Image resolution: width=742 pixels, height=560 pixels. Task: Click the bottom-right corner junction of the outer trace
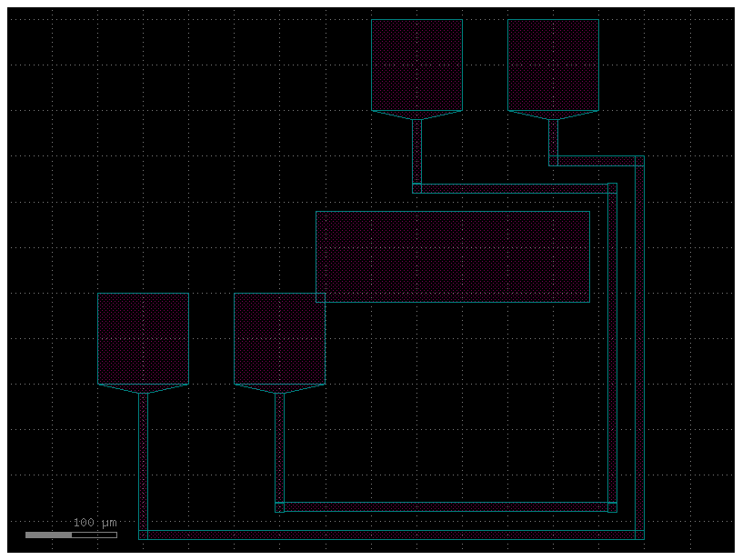639,535
